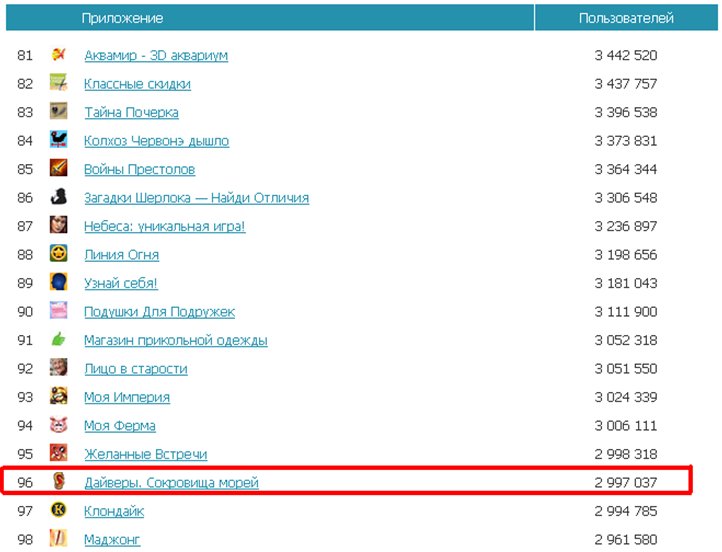Select user count 3 236 897
The width and height of the screenshot is (722, 552).
click(x=626, y=227)
